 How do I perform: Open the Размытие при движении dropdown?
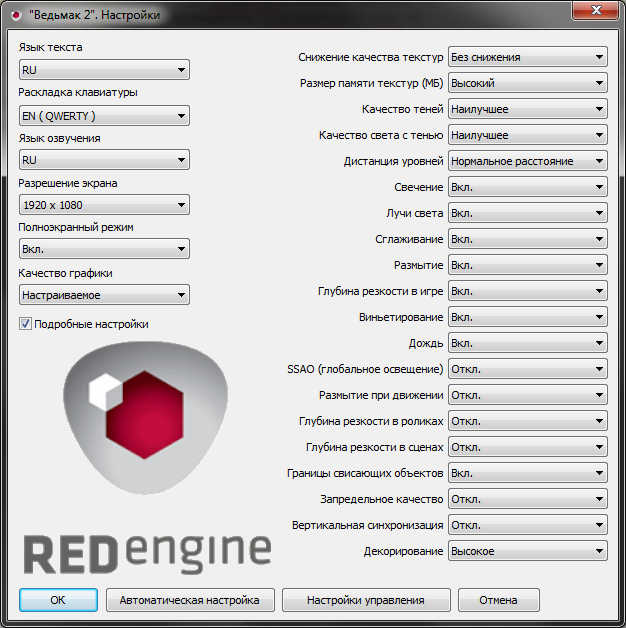coord(527,395)
